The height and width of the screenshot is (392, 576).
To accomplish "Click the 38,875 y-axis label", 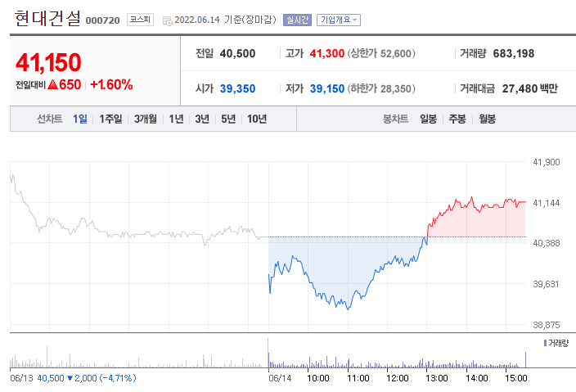I will click(547, 325).
